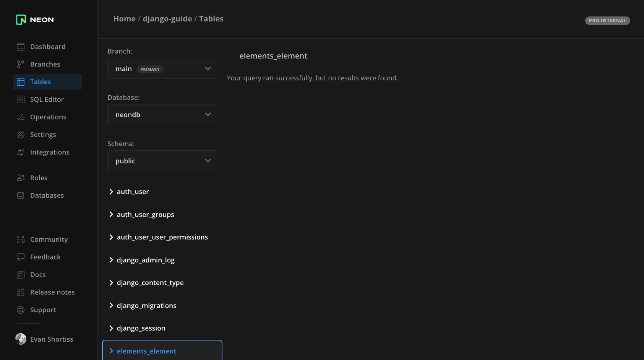The width and height of the screenshot is (644, 360).
Task: Expand the django_migrations table chevron
Action: [x=111, y=305]
